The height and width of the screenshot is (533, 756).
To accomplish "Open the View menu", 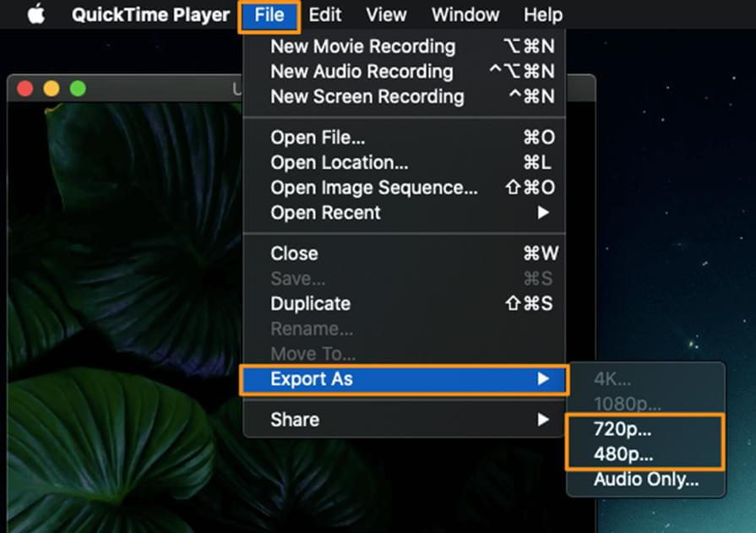I will pos(386,15).
